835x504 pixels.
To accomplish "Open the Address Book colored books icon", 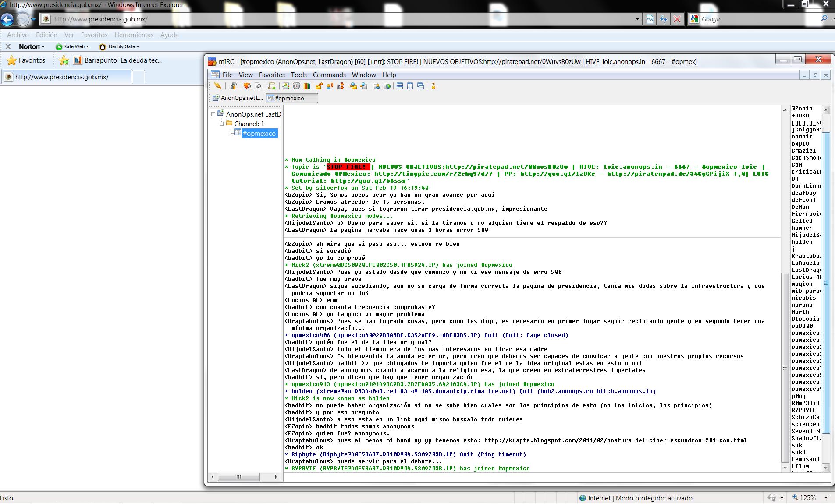I will tap(307, 86).
